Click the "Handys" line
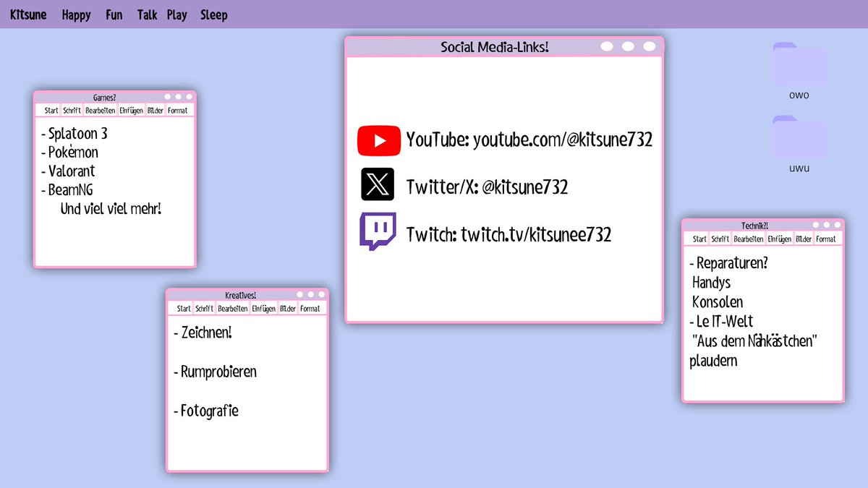 tap(712, 283)
